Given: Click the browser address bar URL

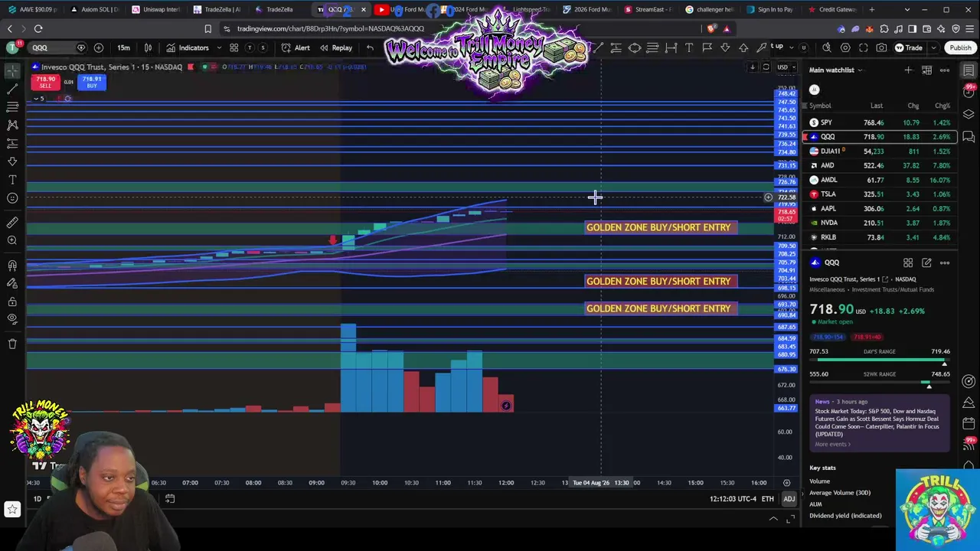Looking at the screenshot, I should 331,29.
